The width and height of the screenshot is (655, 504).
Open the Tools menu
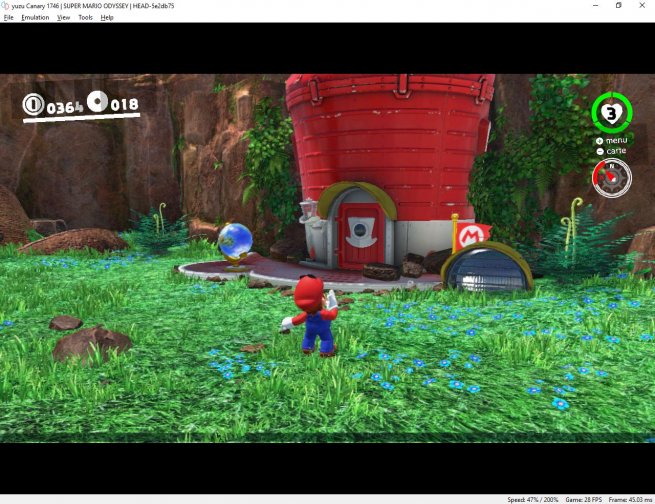tap(85, 18)
